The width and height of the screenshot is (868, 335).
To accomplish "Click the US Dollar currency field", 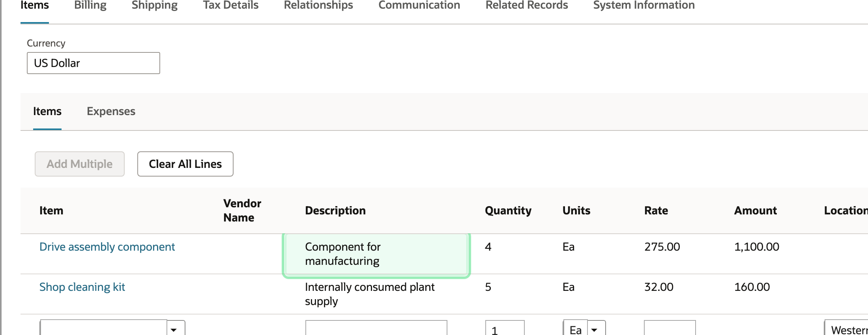I will (x=94, y=63).
